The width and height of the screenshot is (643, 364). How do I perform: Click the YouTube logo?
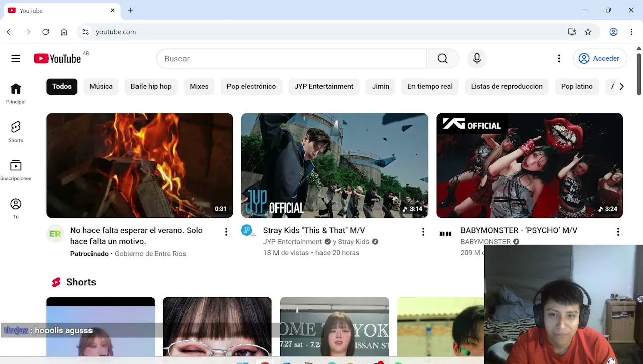[58, 59]
